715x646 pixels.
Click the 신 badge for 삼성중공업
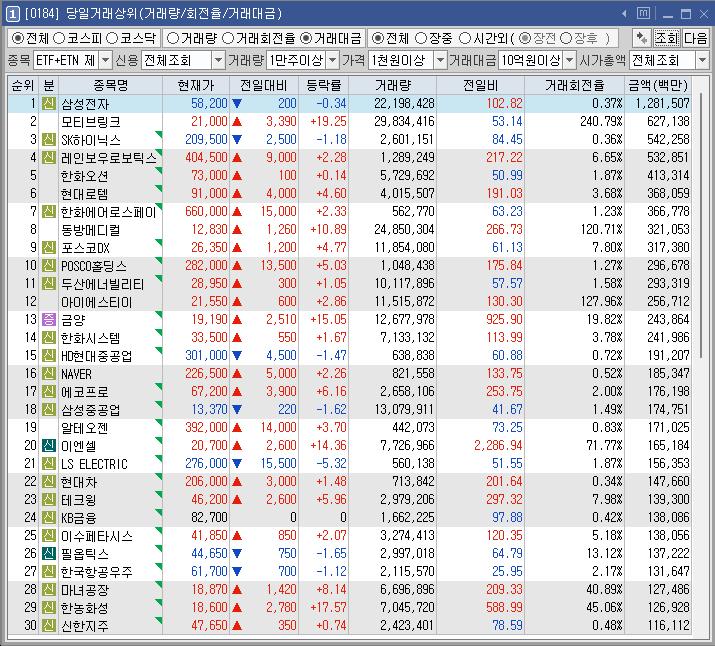click(x=49, y=409)
